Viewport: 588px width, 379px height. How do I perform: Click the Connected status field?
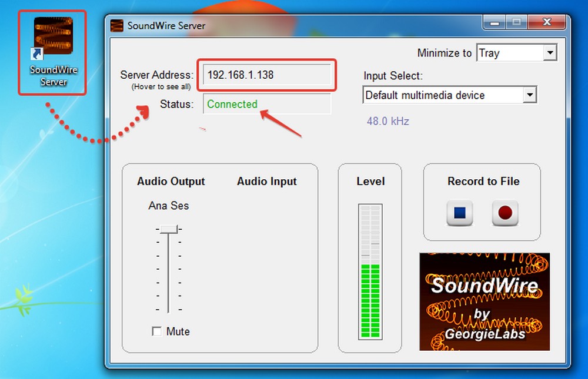[267, 105]
